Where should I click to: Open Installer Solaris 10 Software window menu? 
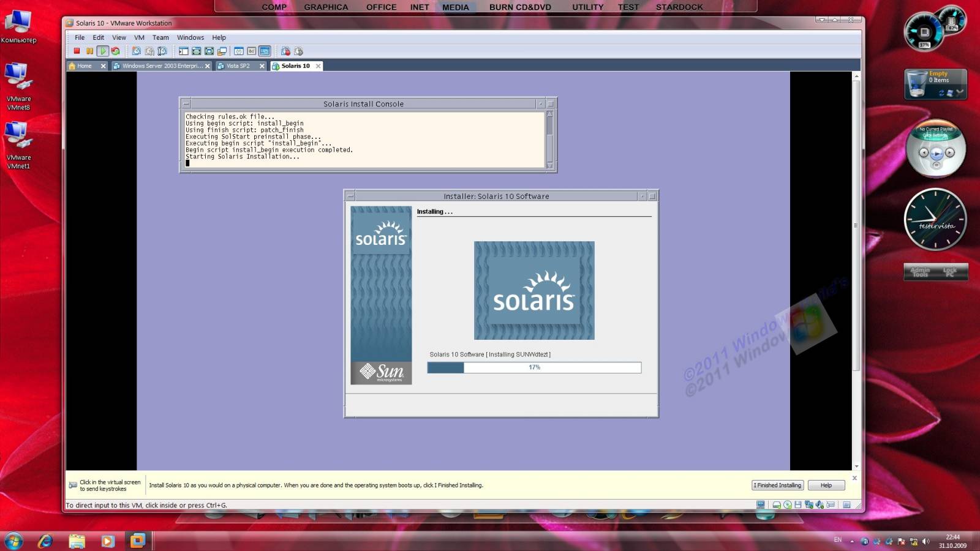(350, 197)
